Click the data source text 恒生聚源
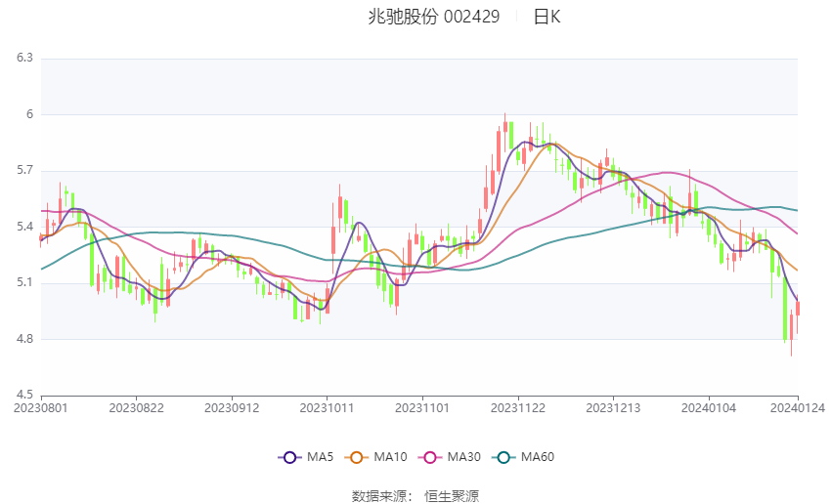831x504 pixels. [x=452, y=496]
